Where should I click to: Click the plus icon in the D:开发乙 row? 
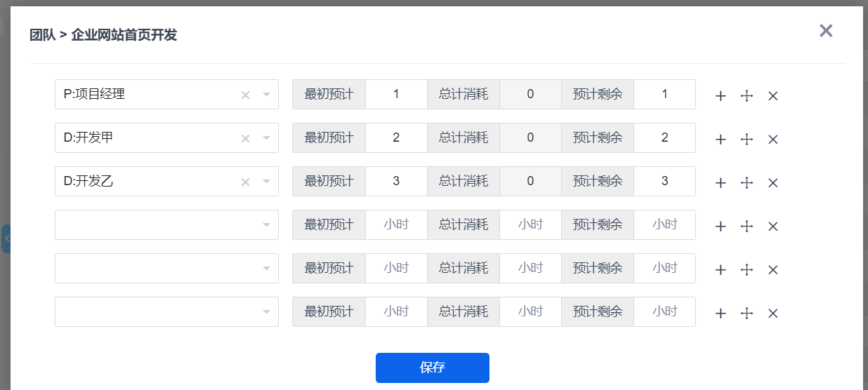(x=721, y=183)
